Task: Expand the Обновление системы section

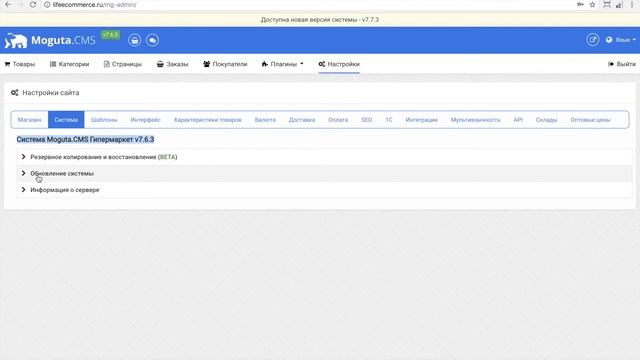Action: (324, 173)
